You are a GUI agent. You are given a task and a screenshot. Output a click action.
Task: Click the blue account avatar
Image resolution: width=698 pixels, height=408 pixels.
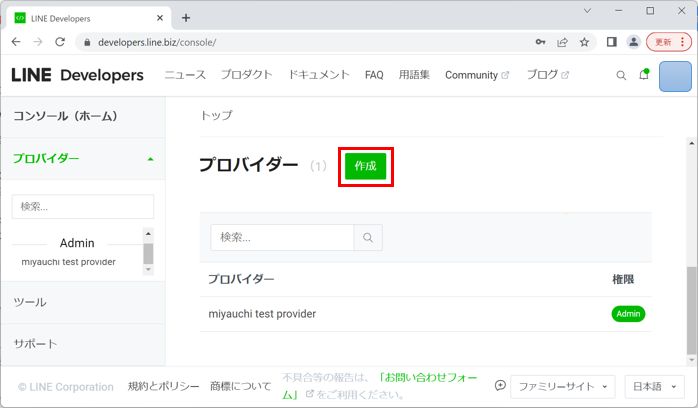point(675,77)
